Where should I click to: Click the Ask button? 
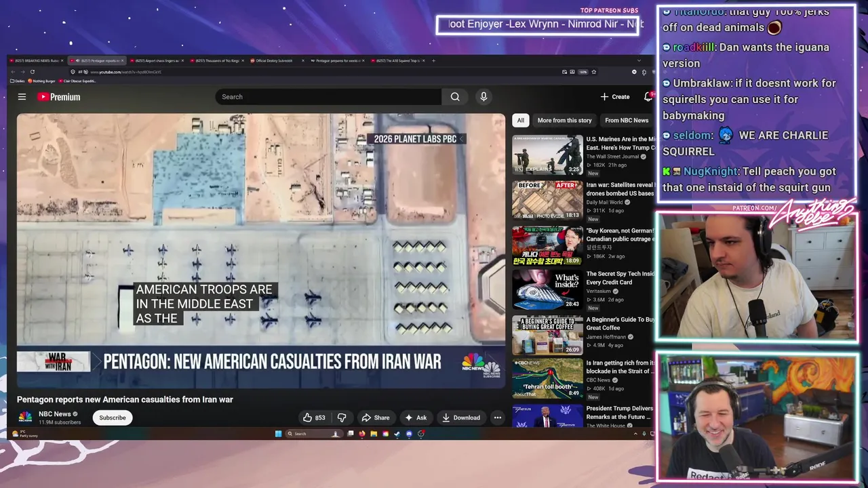[x=416, y=418]
